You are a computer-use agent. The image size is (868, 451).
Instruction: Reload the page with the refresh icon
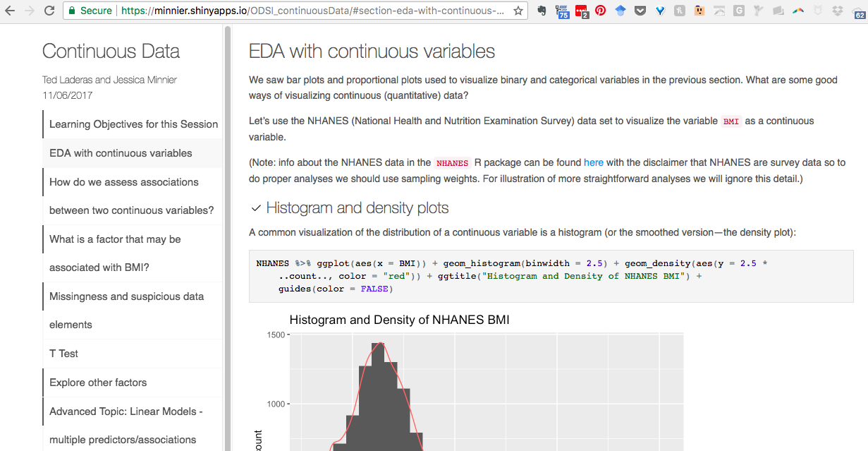click(49, 11)
